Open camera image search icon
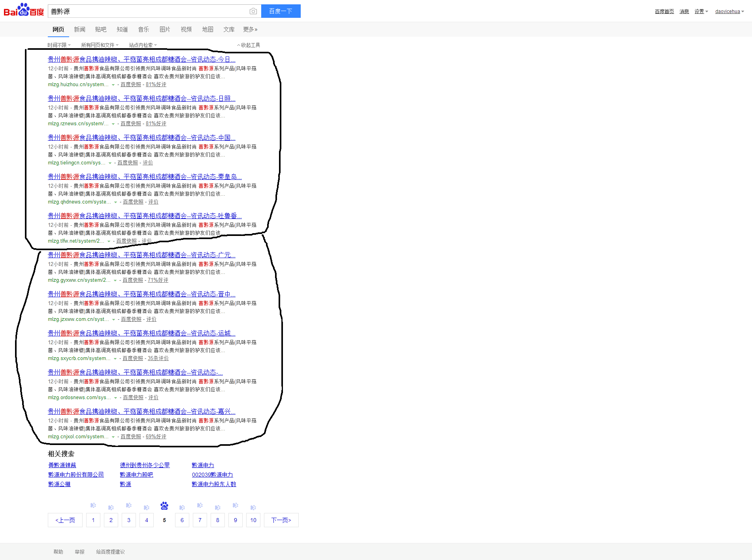The image size is (752, 560). [253, 11]
